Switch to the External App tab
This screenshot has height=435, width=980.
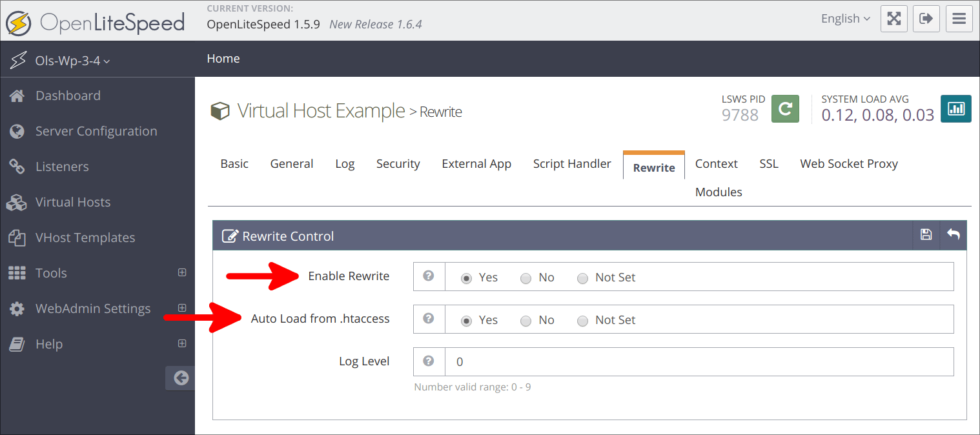click(476, 164)
